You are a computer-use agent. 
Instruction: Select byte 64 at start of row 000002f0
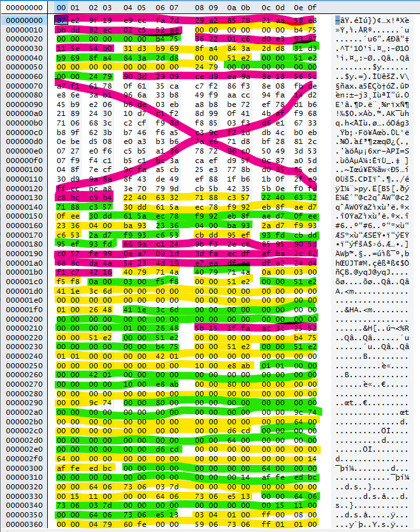[x=61, y=458]
